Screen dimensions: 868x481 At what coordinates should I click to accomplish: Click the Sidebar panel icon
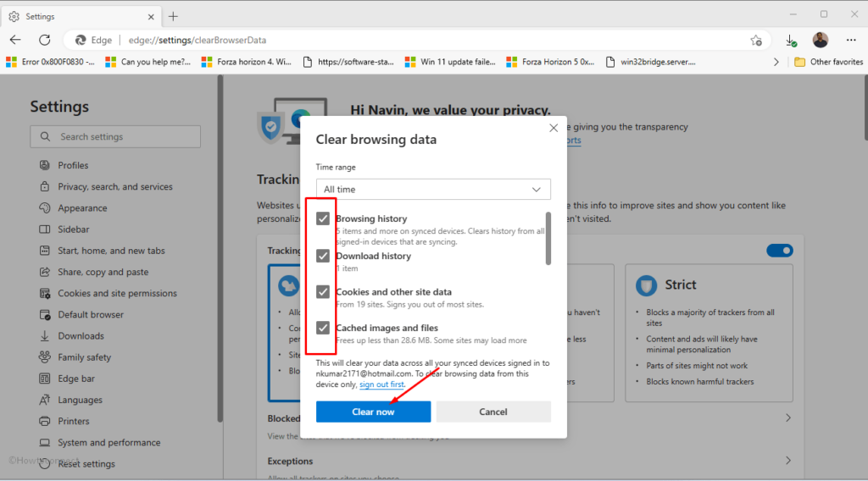[x=44, y=229]
